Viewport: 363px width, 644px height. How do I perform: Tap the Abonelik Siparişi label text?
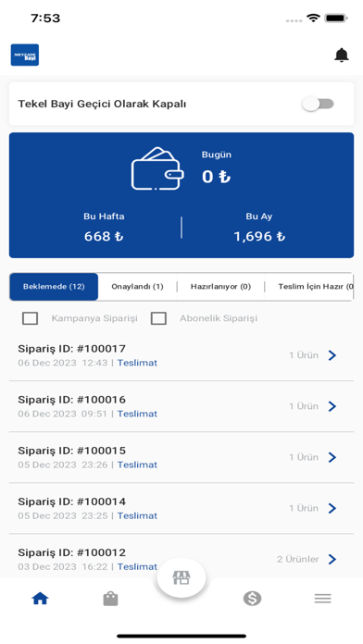point(219,318)
